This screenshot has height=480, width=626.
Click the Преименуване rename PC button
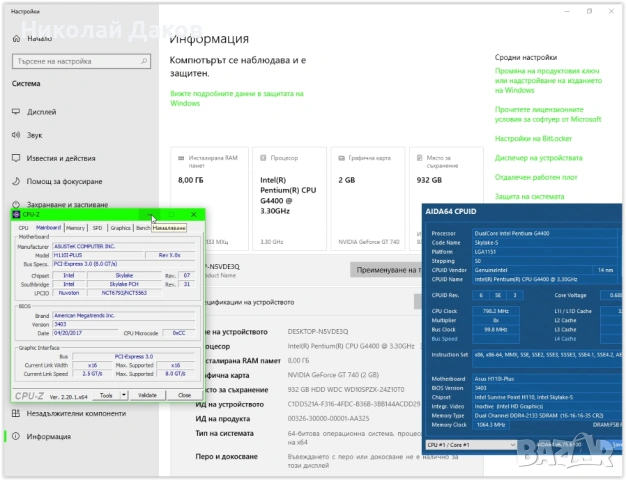pos(386,270)
